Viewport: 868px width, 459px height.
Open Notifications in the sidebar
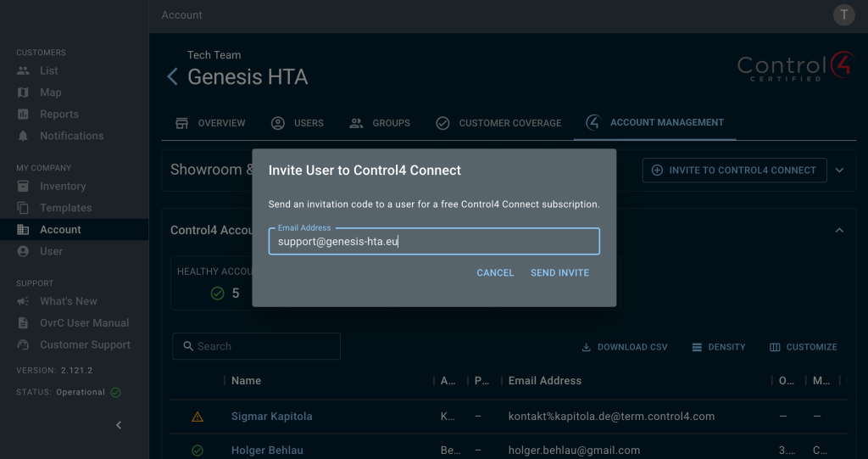pyautogui.click(x=75, y=136)
